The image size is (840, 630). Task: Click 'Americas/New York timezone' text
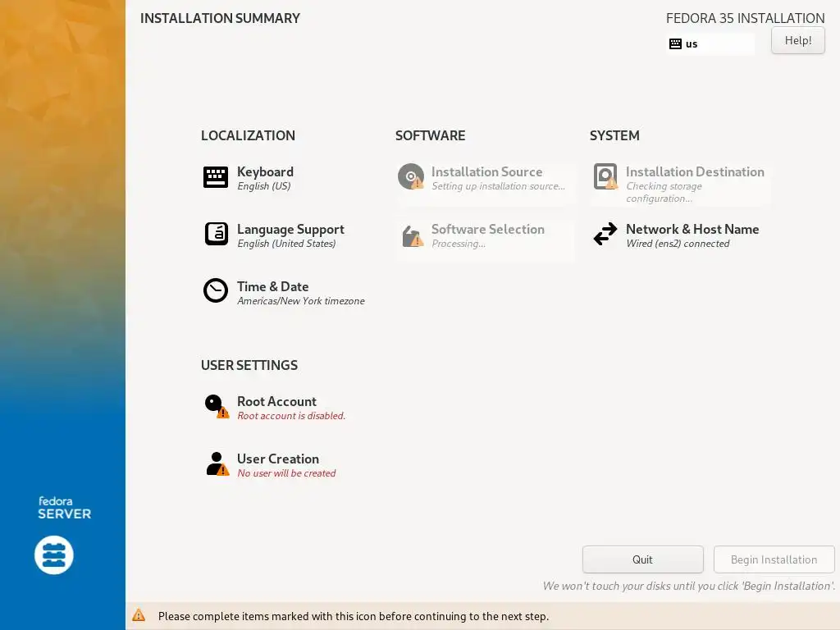(x=300, y=301)
